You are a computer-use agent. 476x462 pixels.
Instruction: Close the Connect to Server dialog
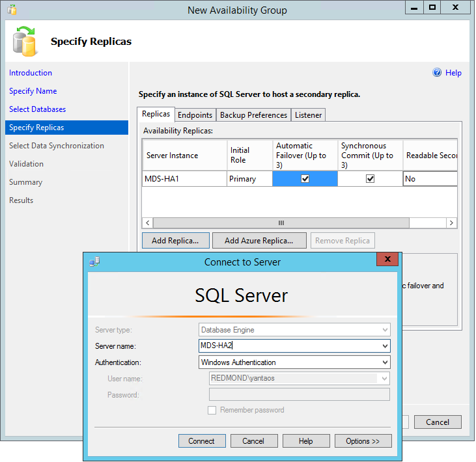click(387, 259)
